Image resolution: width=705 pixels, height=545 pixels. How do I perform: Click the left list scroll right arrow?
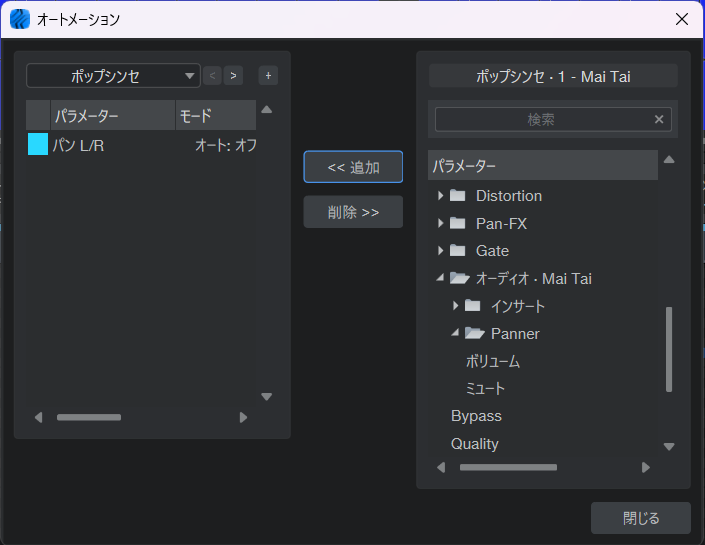coord(243,417)
